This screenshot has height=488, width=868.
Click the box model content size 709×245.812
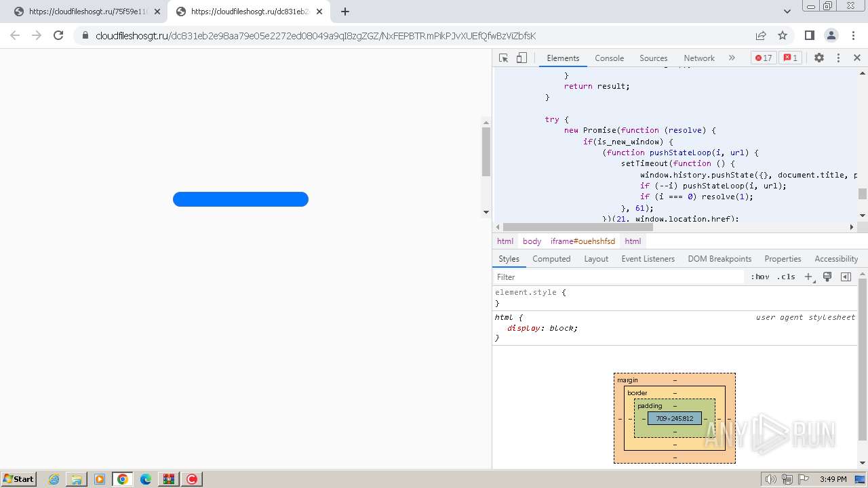pyautogui.click(x=675, y=418)
